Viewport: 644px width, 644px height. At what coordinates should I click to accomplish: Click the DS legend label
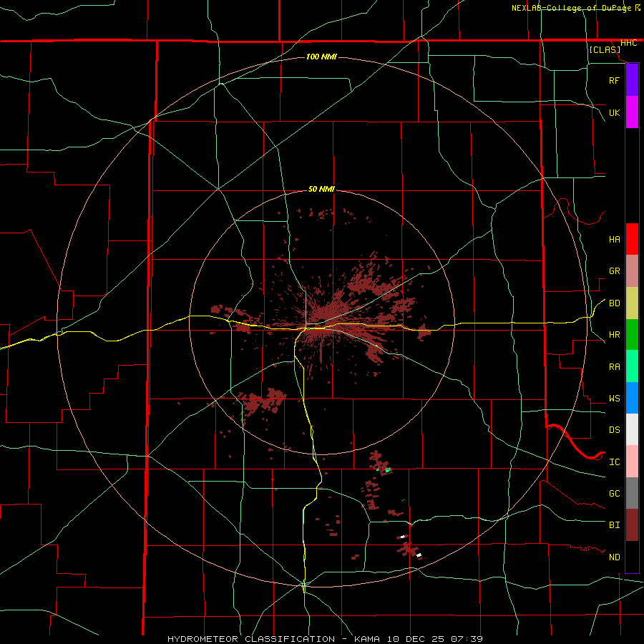point(614,430)
